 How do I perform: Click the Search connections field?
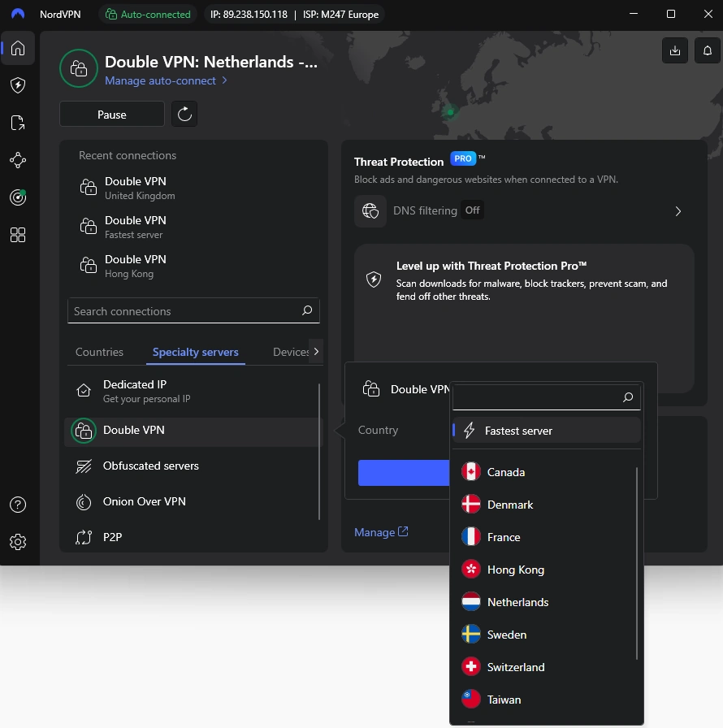tap(193, 311)
